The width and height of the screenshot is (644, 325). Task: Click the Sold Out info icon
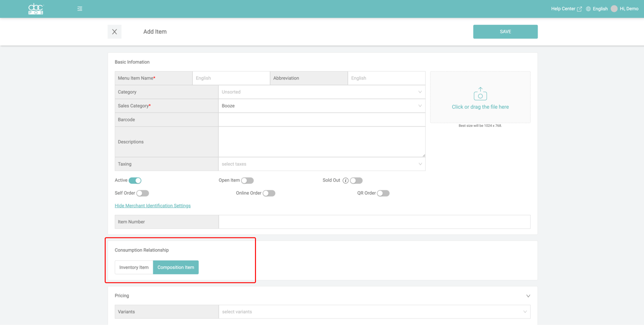point(345,181)
